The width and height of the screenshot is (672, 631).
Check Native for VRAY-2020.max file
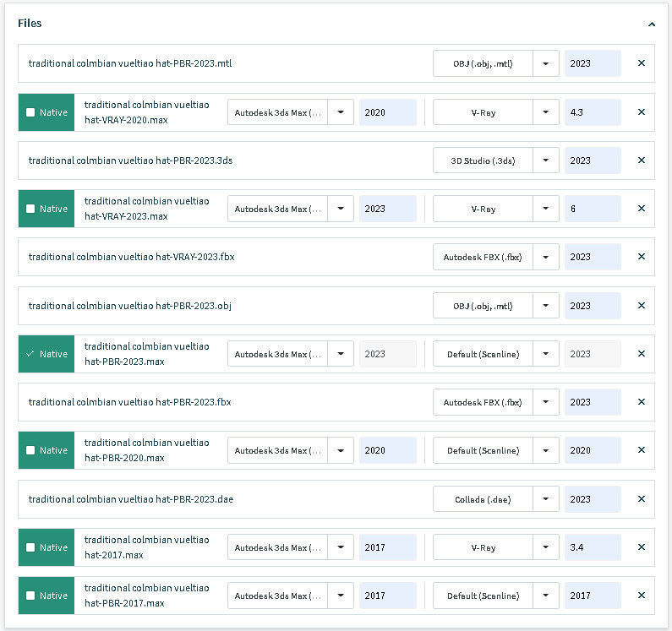coord(31,112)
